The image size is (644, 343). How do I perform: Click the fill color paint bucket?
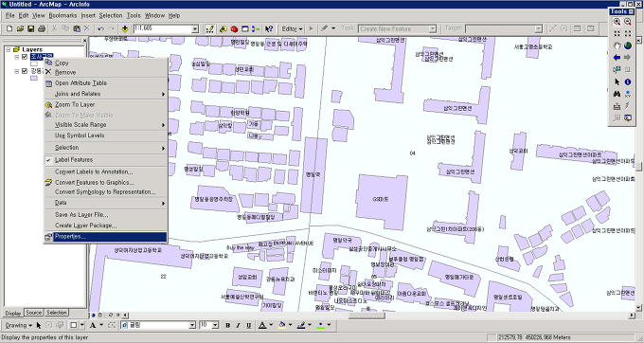pos(282,325)
